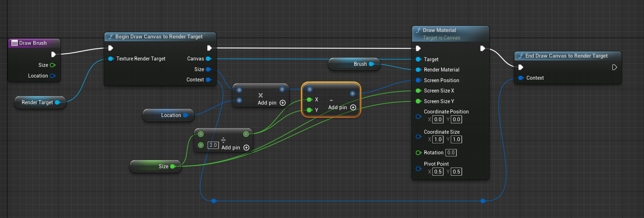Click the Canvas output pin
644x218 pixels.
(x=209, y=59)
